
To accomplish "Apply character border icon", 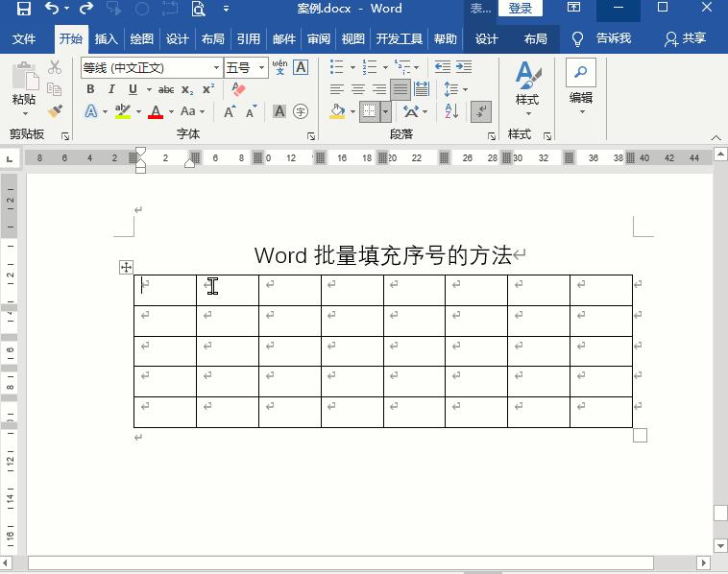I will (301, 68).
